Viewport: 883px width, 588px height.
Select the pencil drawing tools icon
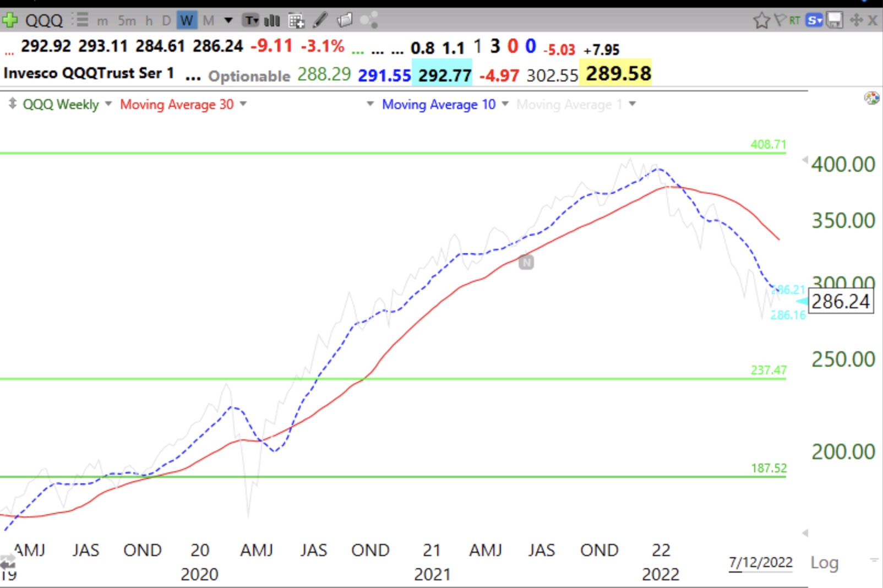[320, 20]
